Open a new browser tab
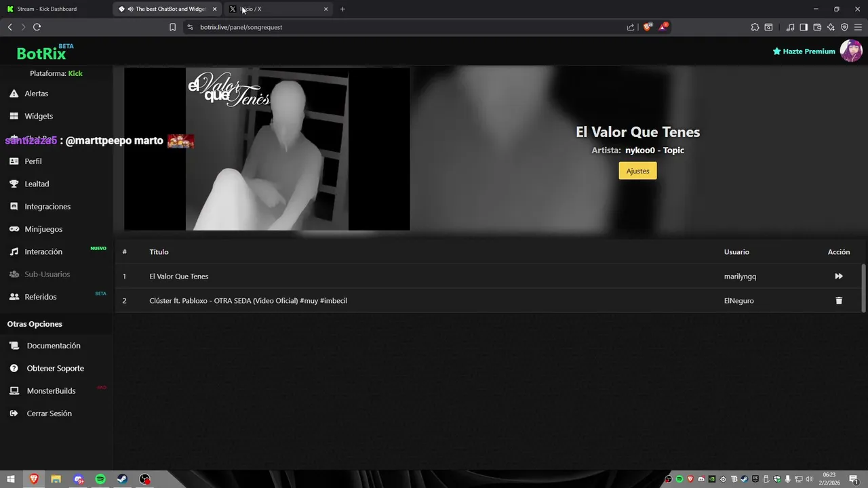 point(342,9)
